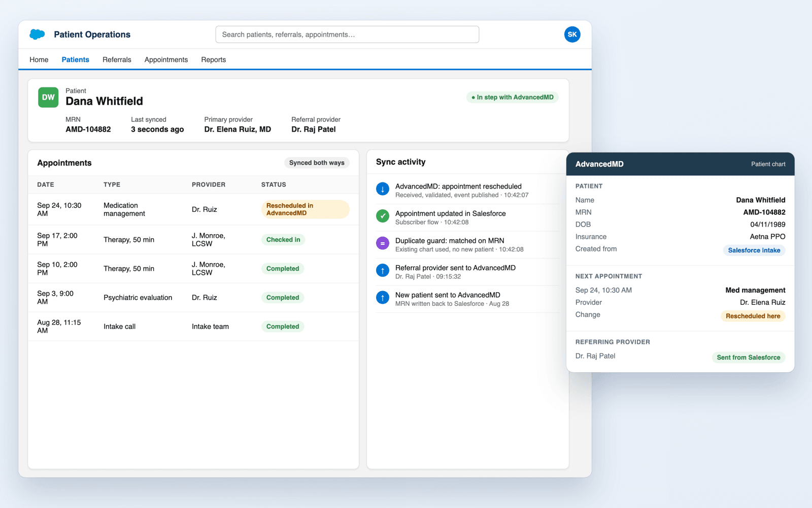Click DOB value 04/11/1989 in AdvancedMD

pos(768,225)
